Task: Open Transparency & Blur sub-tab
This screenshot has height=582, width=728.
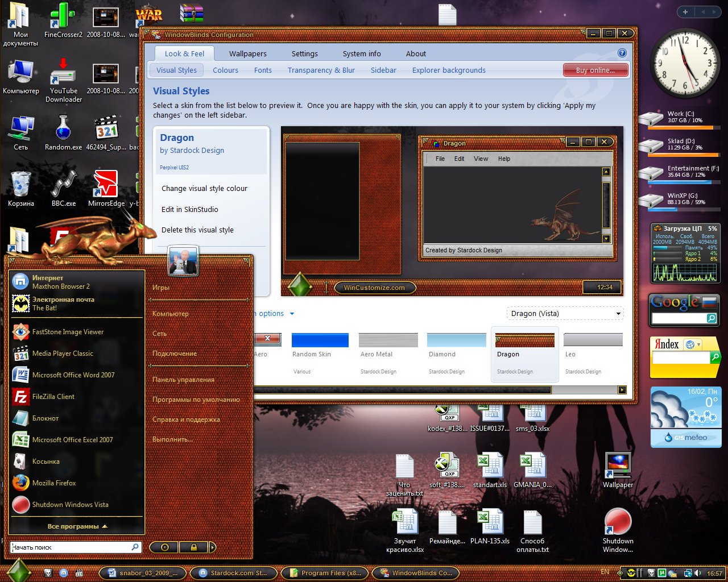Action: pos(321,70)
